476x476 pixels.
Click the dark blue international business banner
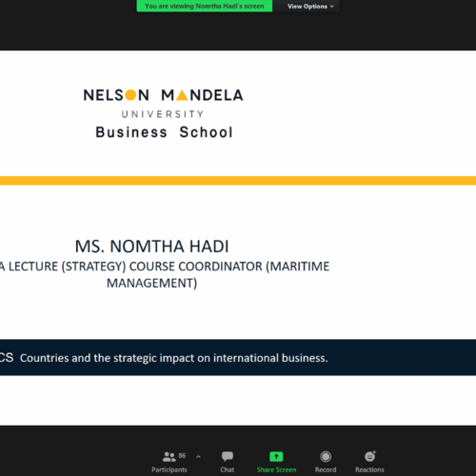tap(238, 358)
